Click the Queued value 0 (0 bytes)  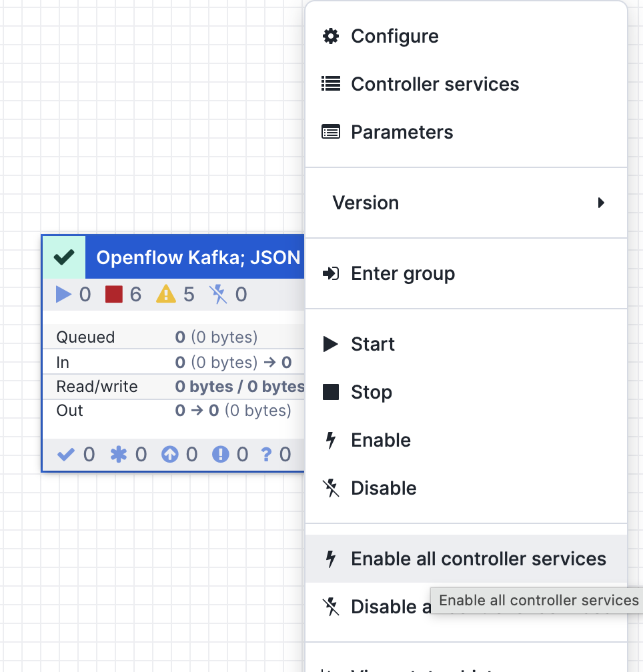pyautogui.click(x=216, y=337)
